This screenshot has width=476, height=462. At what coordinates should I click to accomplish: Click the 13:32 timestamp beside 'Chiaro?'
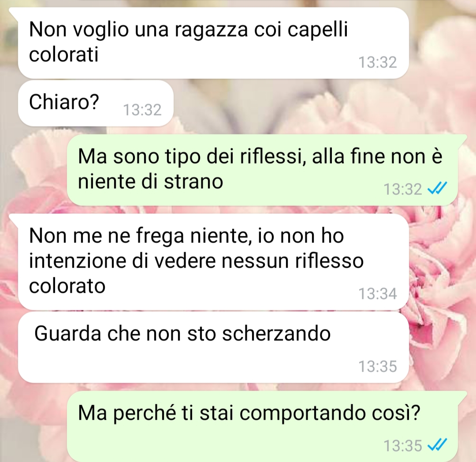click(142, 110)
